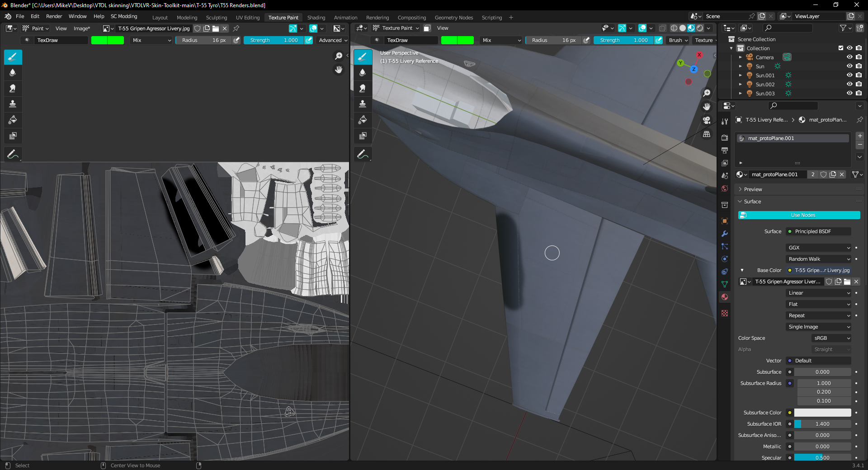Switch to the UV Editing workspace tab
The height and width of the screenshot is (470, 868).
(248, 18)
